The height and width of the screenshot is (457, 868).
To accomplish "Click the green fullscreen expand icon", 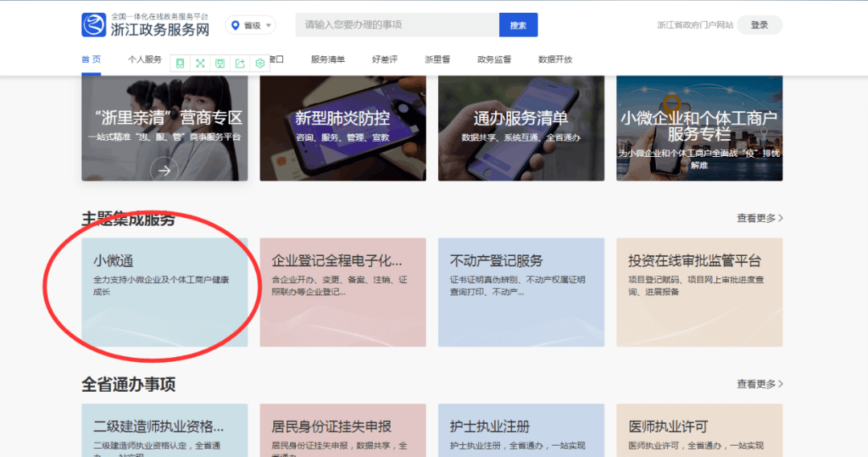I will point(200,63).
